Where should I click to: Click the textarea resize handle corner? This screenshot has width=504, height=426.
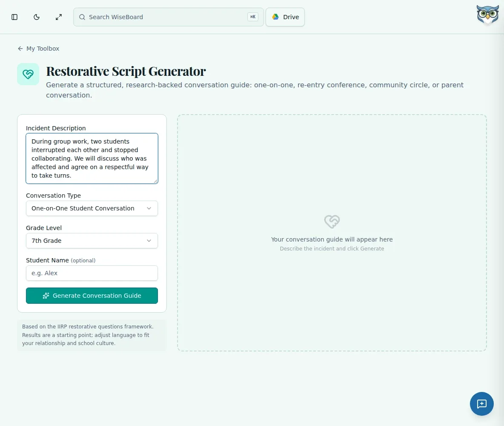[x=155, y=181]
